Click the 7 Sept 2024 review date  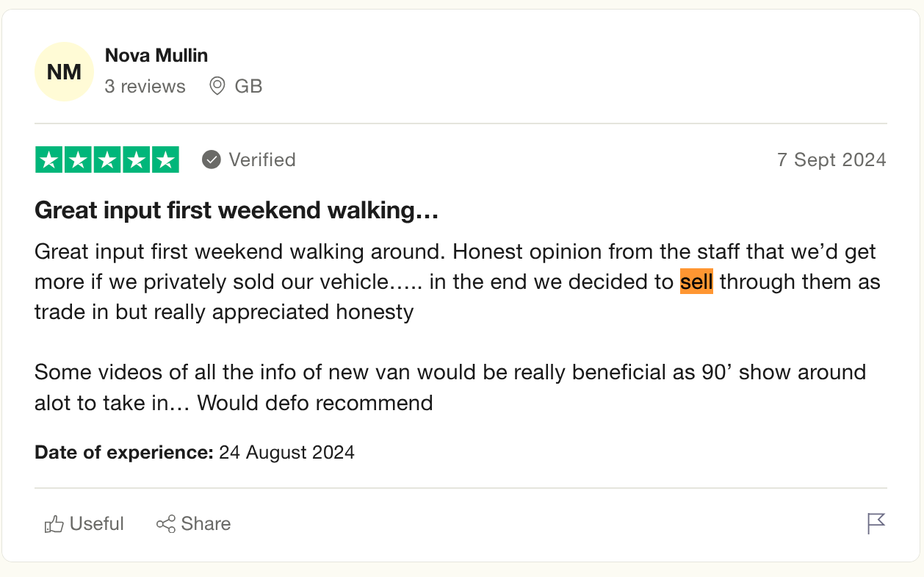pos(831,160)
